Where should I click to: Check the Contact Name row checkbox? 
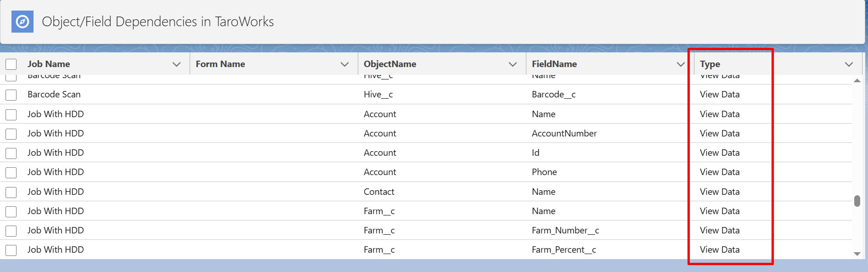point(11,192)
